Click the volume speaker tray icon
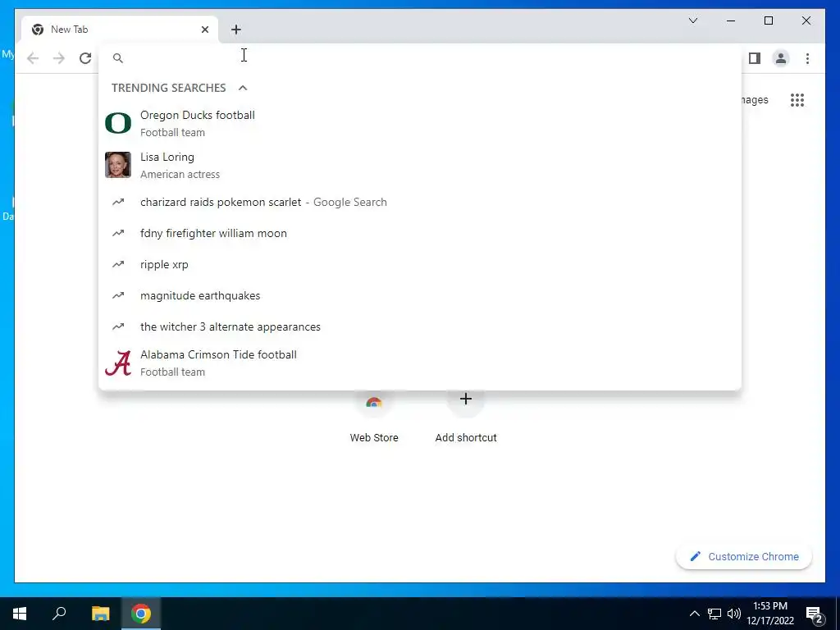Viewport: 840px width, 630px height. pos(734,614)
